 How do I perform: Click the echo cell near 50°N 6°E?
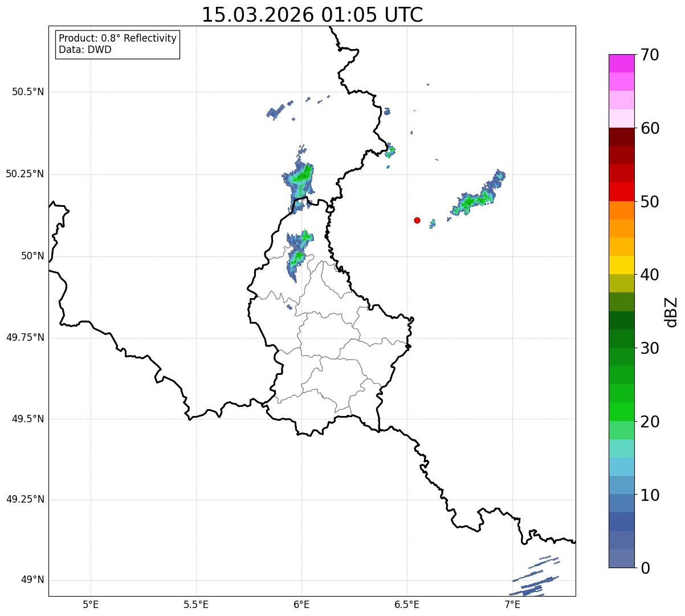[299, 255]
